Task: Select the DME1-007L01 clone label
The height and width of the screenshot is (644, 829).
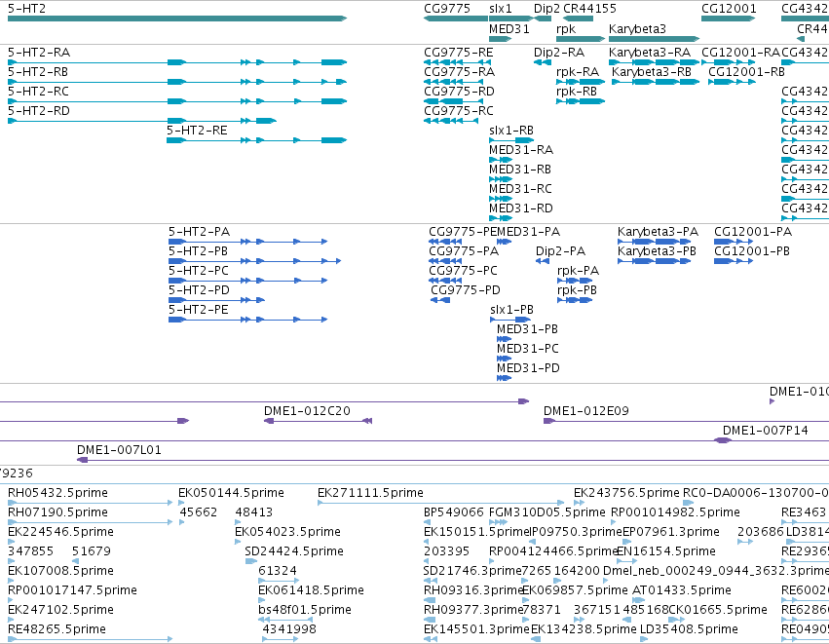Action: click(120, 450)
